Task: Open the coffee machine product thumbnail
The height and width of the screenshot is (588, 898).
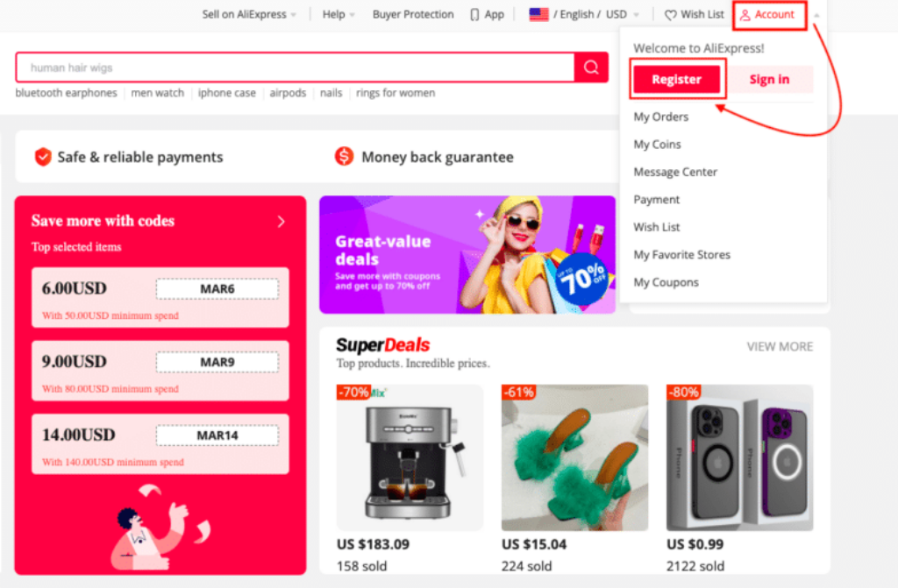Action: 410,457
